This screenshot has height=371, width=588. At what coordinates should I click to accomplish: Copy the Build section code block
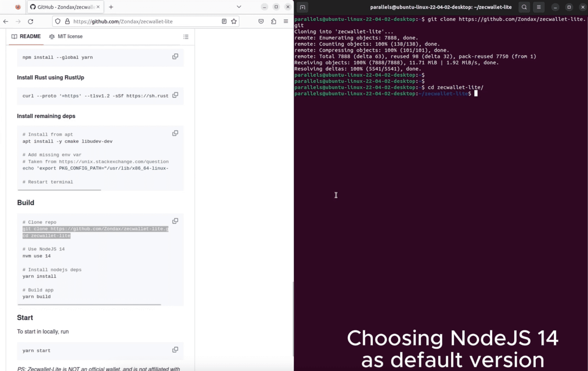point(175,221)
